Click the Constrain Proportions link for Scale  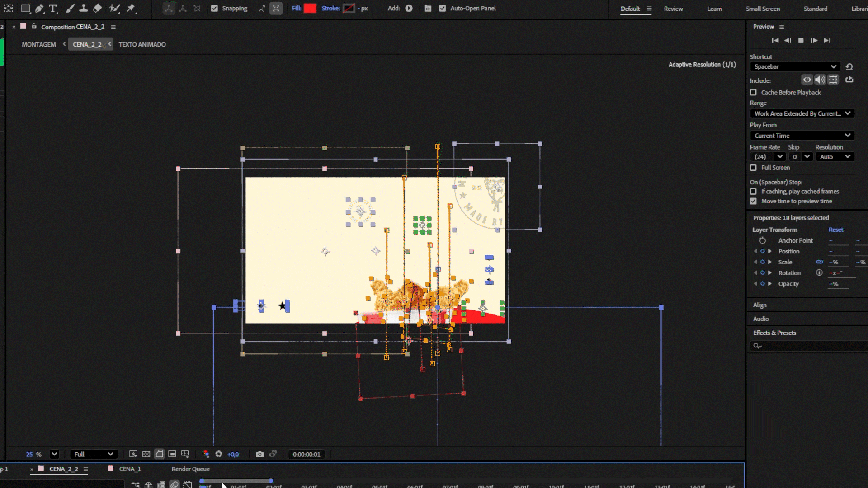pyautogui.click(x=819, y=262)
